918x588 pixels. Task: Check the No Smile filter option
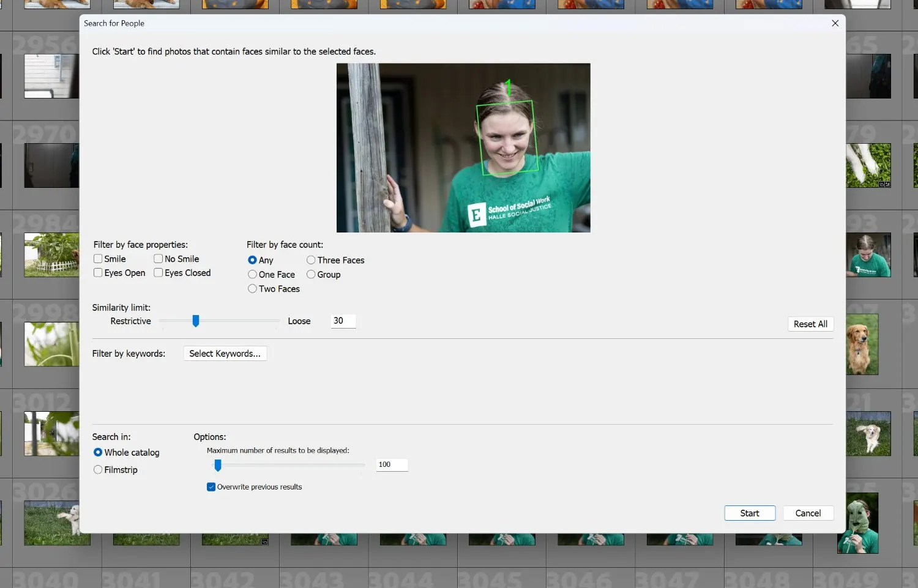pos(158,258)
